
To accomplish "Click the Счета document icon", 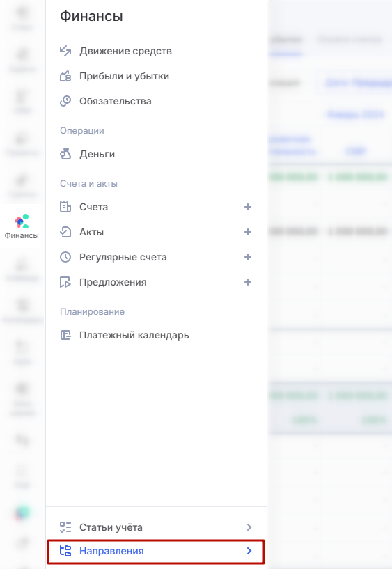I will (65, 207).
